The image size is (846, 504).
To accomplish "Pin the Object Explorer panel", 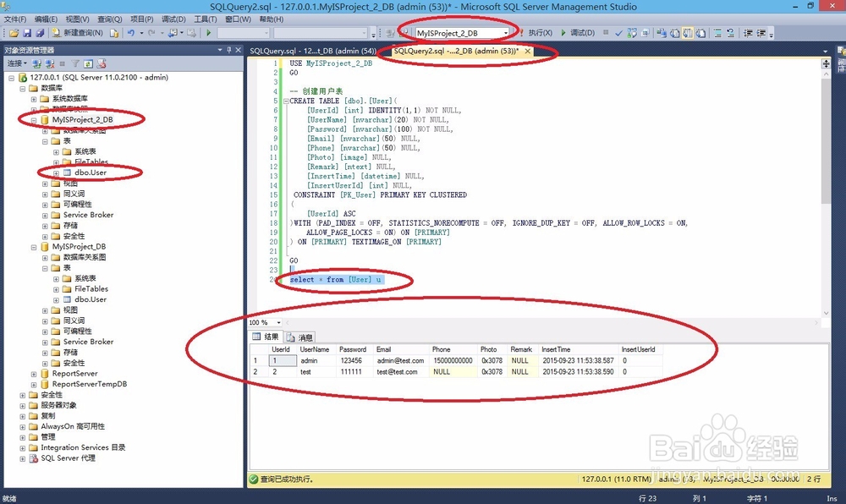I will [228, 50].
